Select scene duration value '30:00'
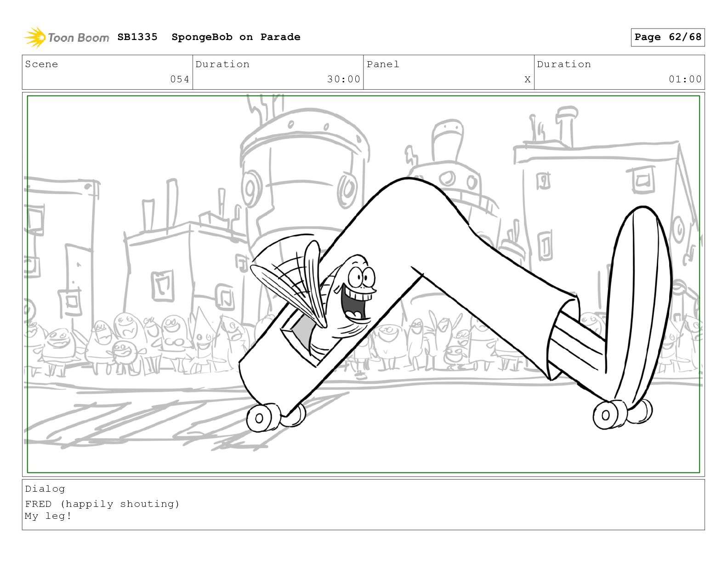The image size is (728, 563). (x=344, y=79)
